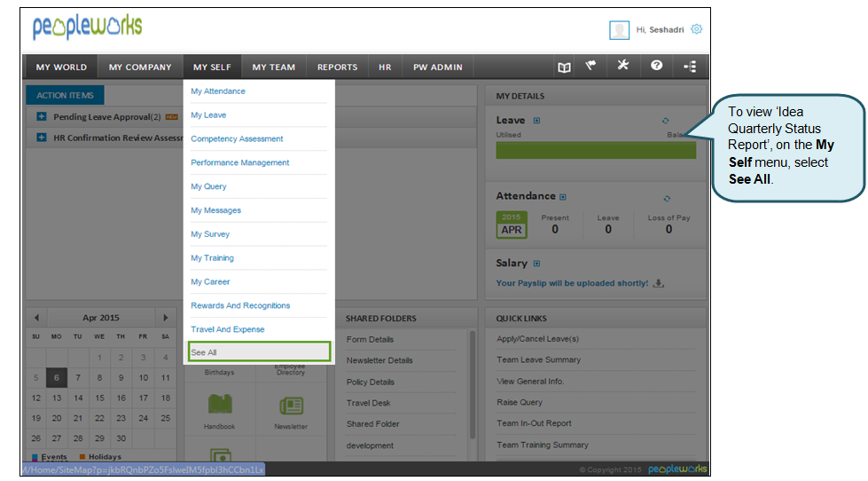Open the Shared Folder link
This screenshot has height=481, width=868.
(373, 424)
